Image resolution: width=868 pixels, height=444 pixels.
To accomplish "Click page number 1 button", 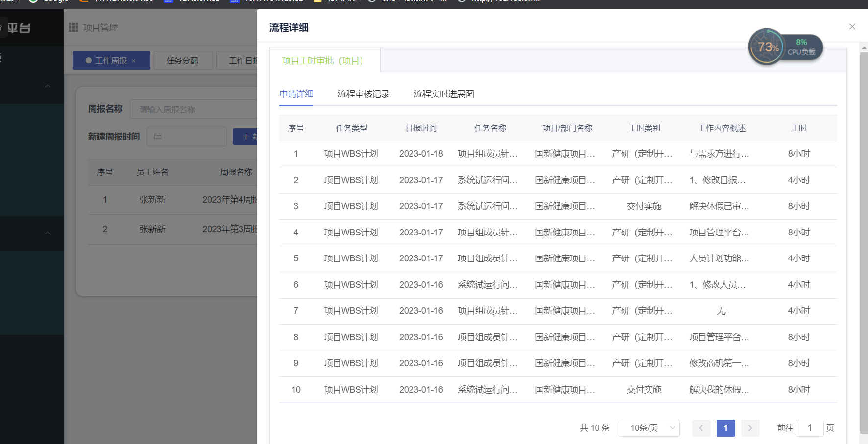I will pyautogui.click(x=725, y=428).
